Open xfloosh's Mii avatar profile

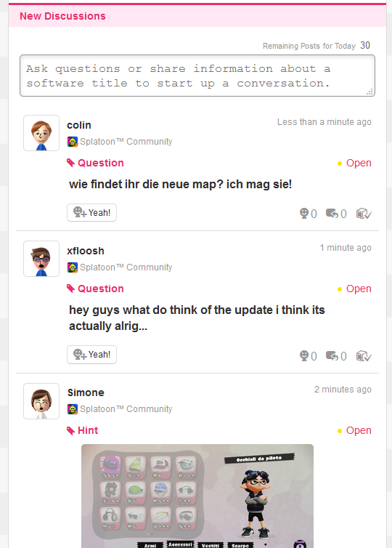pyautogui.click(x=41, y=259)
